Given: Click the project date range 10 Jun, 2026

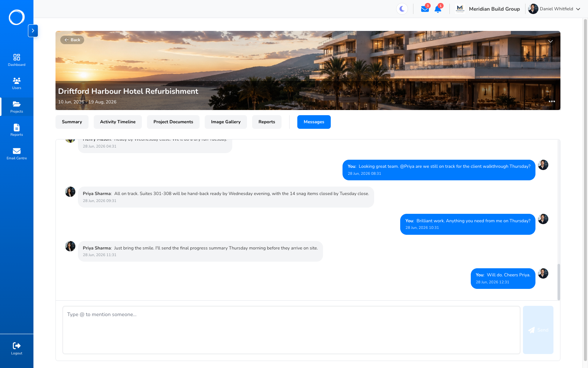Looking at the screenshot, I should tap(87, 102).
